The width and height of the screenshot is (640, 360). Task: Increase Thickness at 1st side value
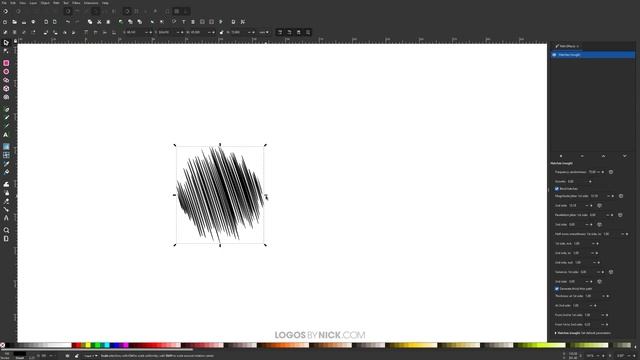click(608, 296)
